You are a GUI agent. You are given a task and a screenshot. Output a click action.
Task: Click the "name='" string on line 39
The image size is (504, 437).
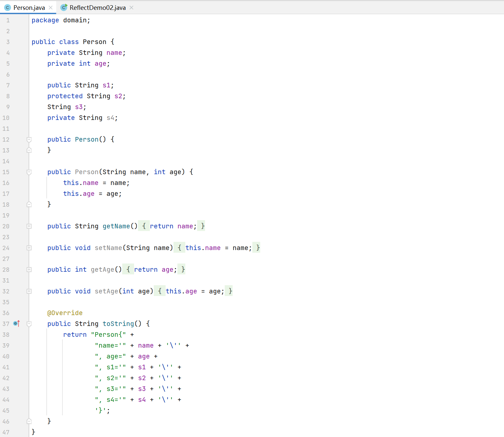coord(110,345)
